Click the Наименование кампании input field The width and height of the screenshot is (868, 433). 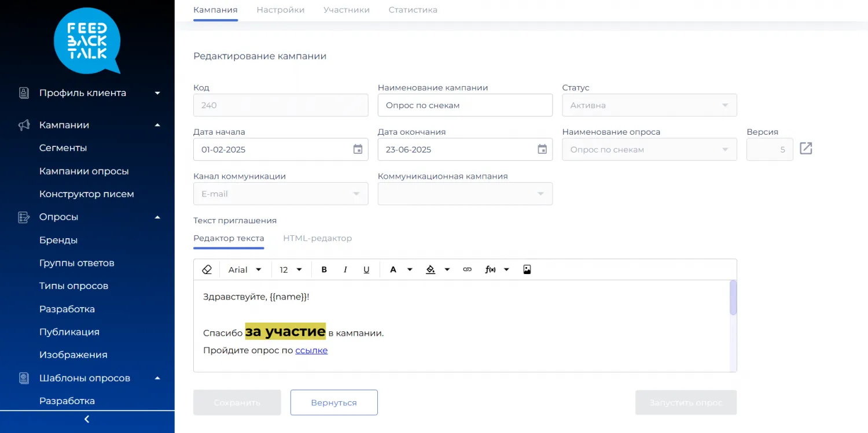pyautogui.click(x=465, y=105)
